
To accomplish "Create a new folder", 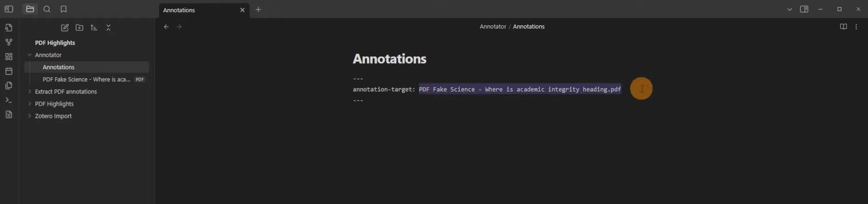I will 79,28.
